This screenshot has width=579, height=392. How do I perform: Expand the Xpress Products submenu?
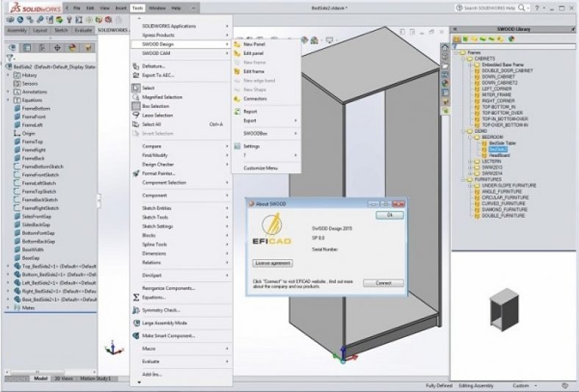coord(181,35)
